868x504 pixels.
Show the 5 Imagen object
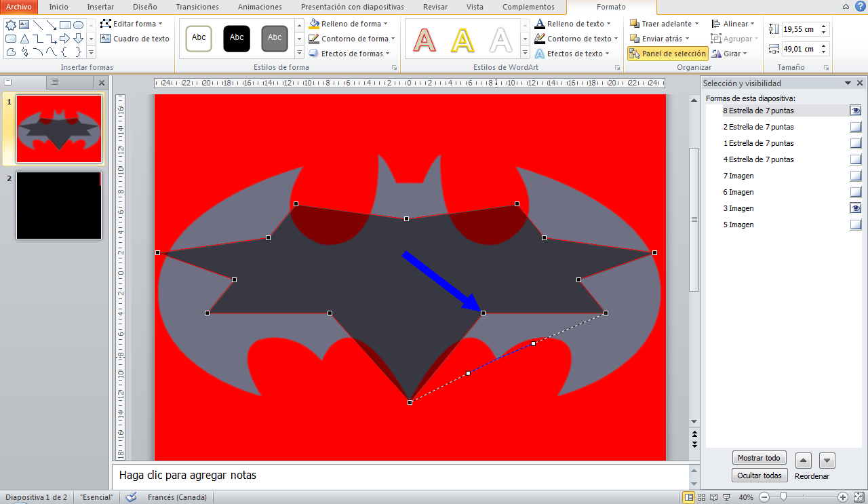click(x=856, y=225)
